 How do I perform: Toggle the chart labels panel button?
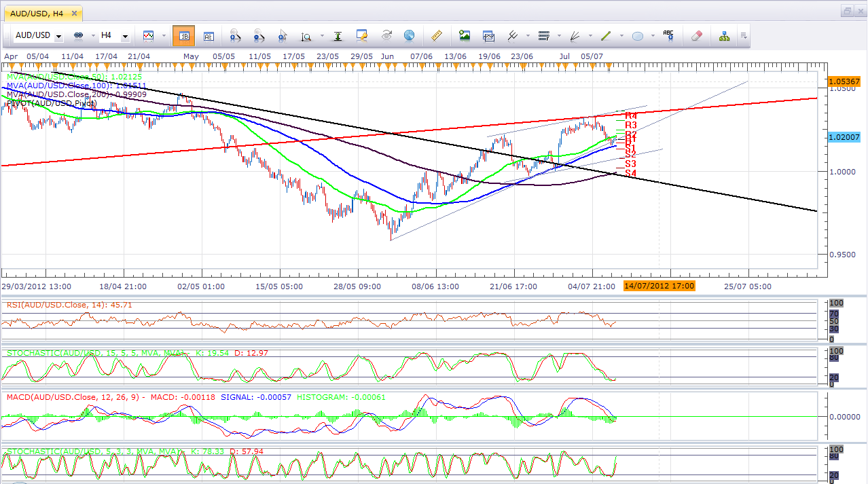pyautogui.click(x=209, y=35)
